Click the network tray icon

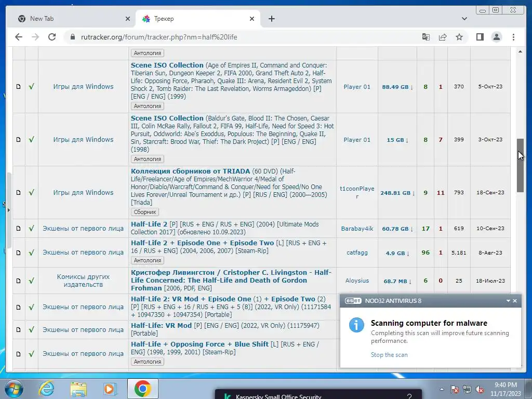click(467, 389)
